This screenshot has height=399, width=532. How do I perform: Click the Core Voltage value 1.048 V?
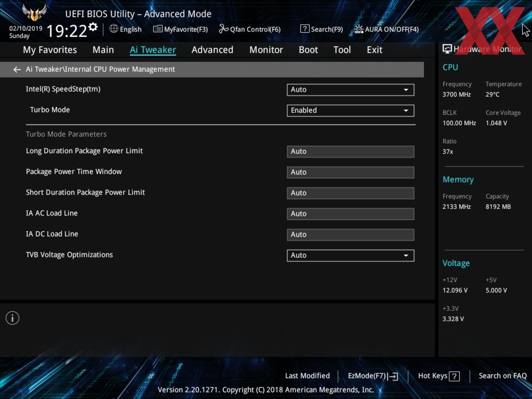pos(496,123)
